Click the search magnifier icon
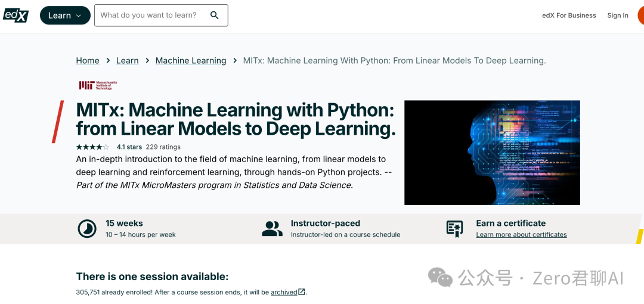This screenshot has width=644, height=304. (x=215, y=15)
